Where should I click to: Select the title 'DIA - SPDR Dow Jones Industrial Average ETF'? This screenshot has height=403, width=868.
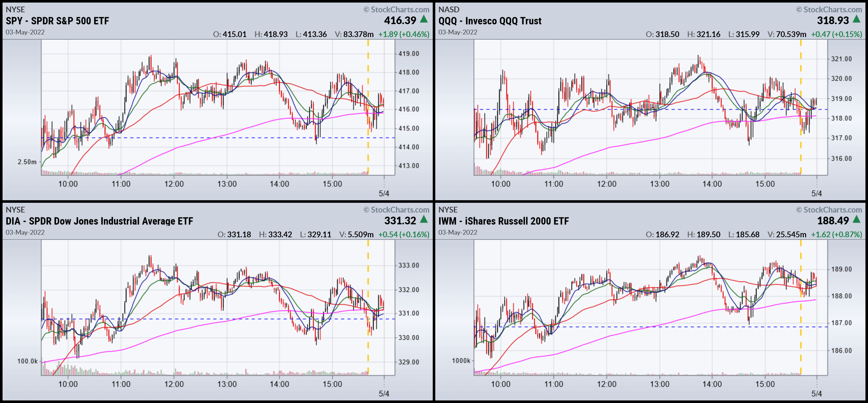click(99, 221)
